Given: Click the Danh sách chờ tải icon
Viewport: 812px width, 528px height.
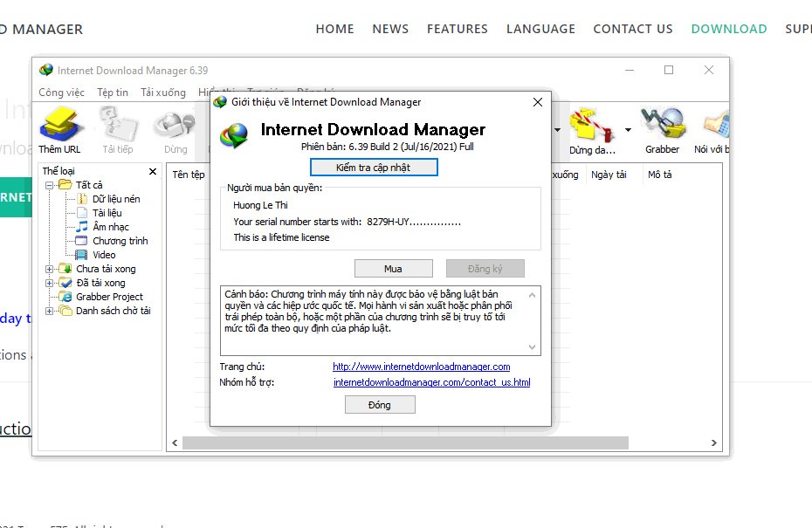Looking at the screenshot, I should (65, 311).
